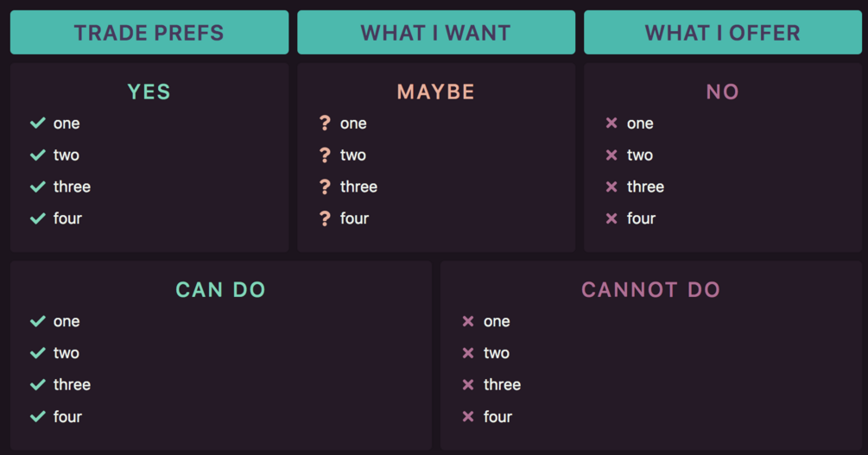Click the YES section heading

149,92
